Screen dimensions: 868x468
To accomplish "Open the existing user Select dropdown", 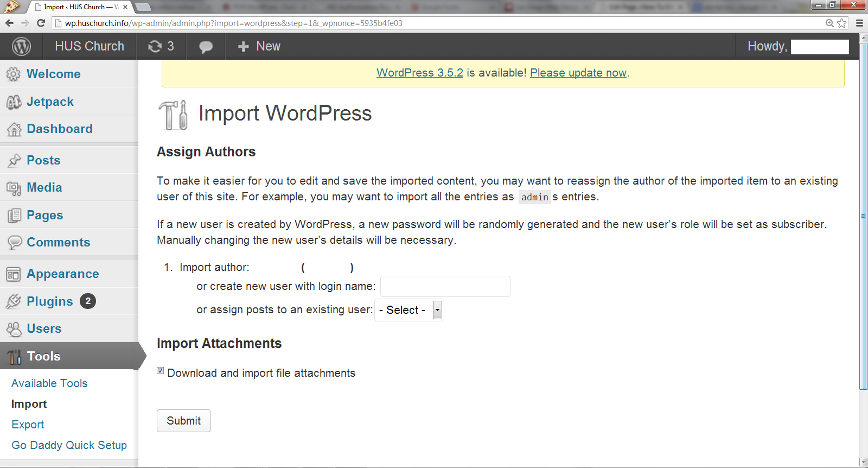I will [x=409, y=310].
